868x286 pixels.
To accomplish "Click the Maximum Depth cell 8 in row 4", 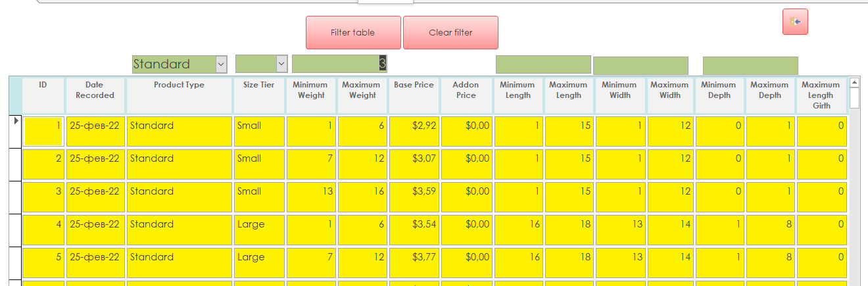I will (x=771, y=230).
